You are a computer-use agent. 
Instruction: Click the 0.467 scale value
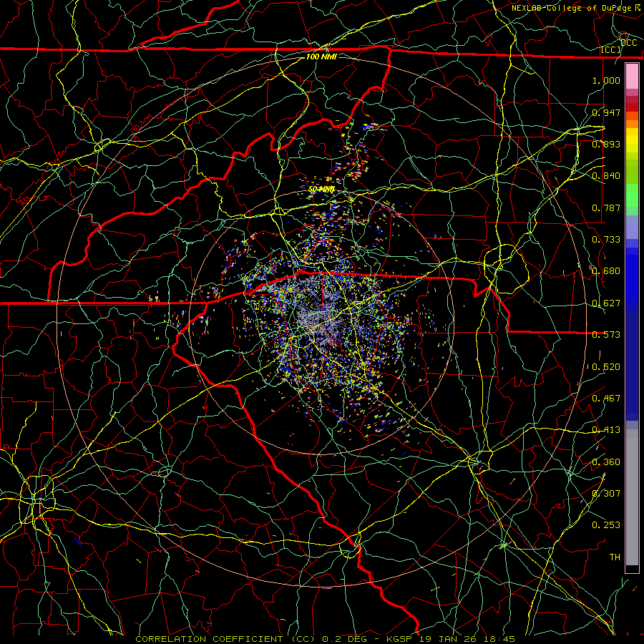tap(606, 398)
